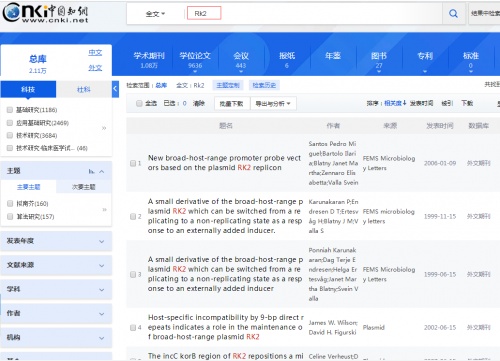Select the 总库 database tab
The height and width of the screenshot is (361, 500).
click(37, 63)
